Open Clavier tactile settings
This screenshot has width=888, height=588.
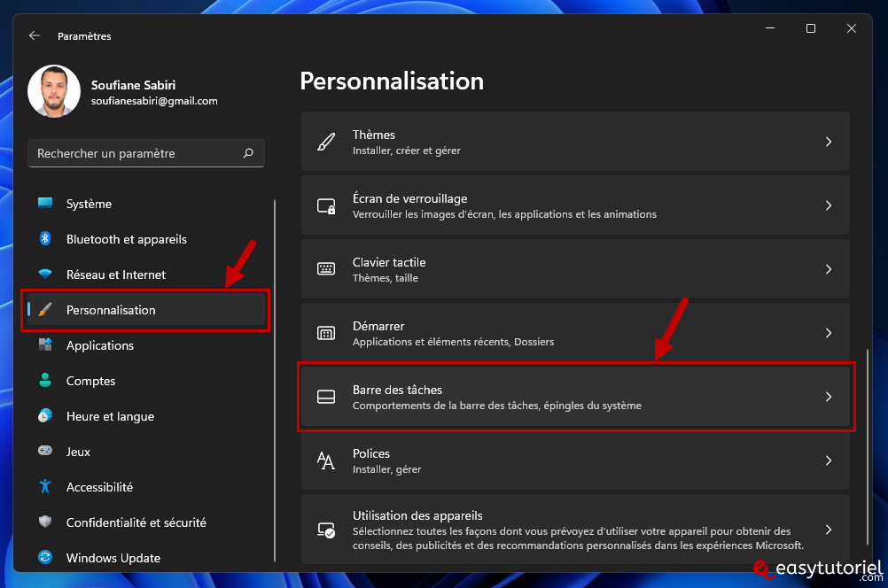[575, 269]
